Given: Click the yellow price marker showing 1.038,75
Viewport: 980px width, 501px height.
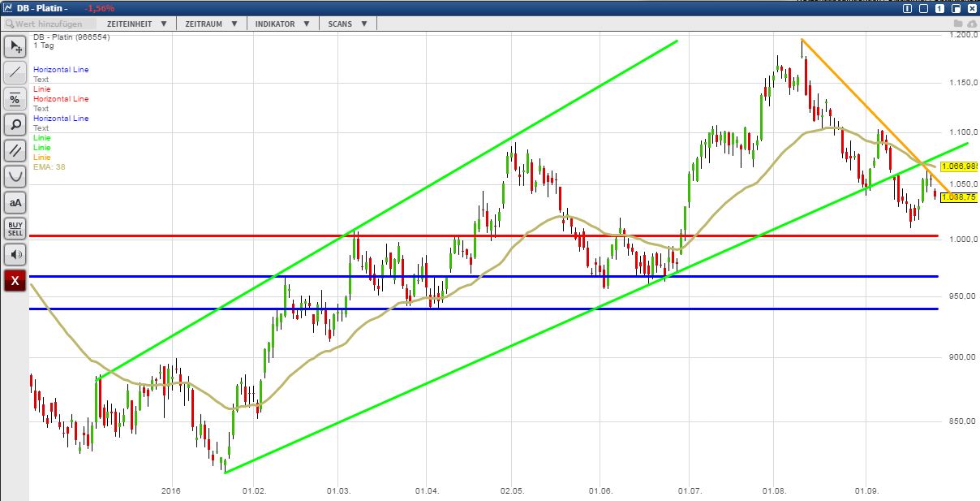Looking at the screenshot, I should point(957,196).
